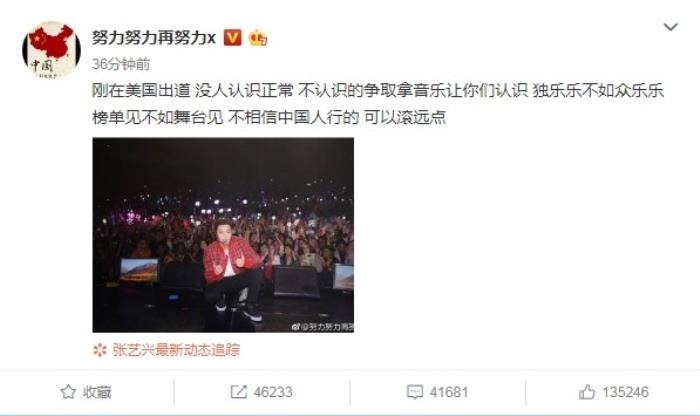Click the post text about 美国出道
The height and width of the screenshot is (416, 700).
coord(378,91)
